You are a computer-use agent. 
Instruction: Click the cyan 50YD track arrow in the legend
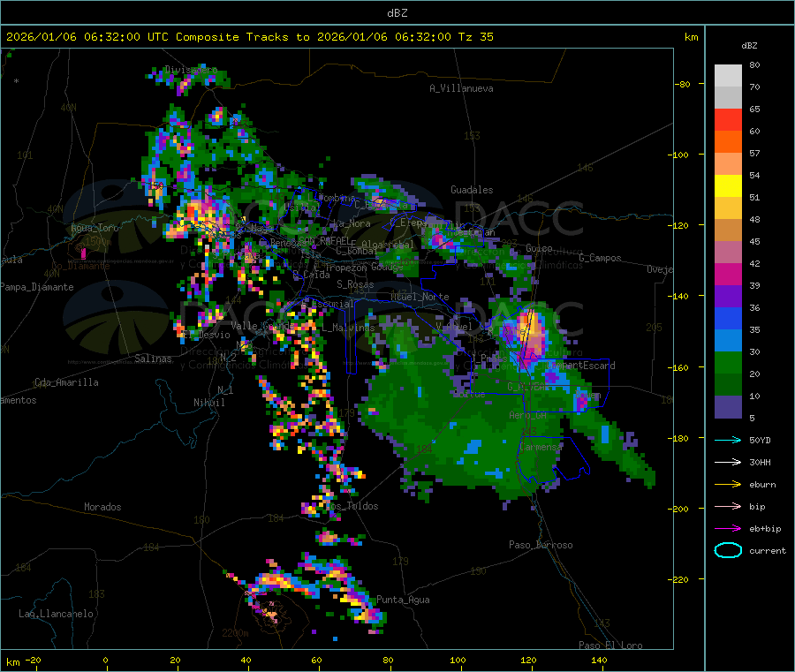pos(728,440)
